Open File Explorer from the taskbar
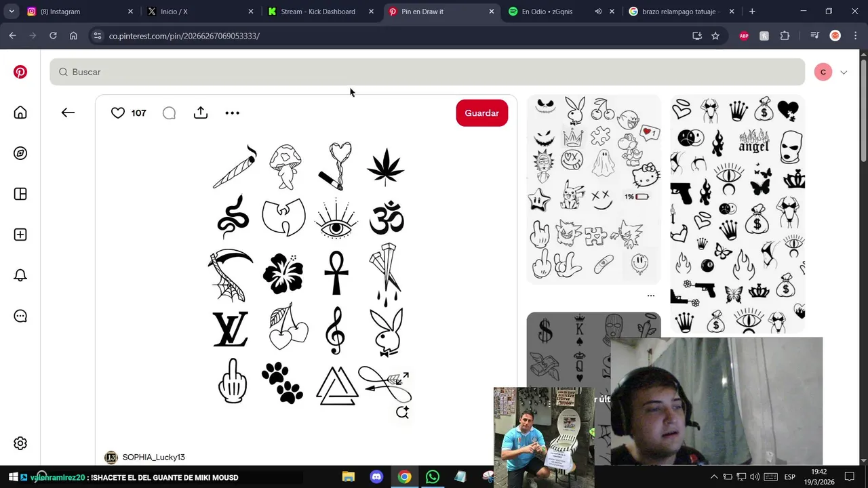 click(348, 477)
